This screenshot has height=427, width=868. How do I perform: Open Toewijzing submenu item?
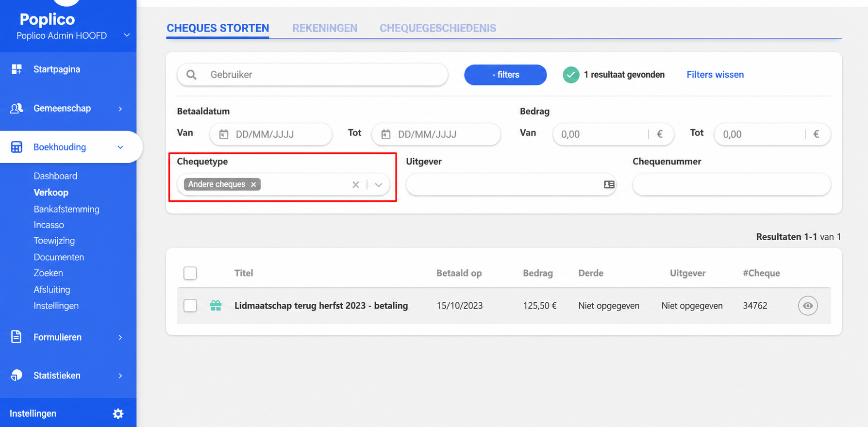pos(54,241)
